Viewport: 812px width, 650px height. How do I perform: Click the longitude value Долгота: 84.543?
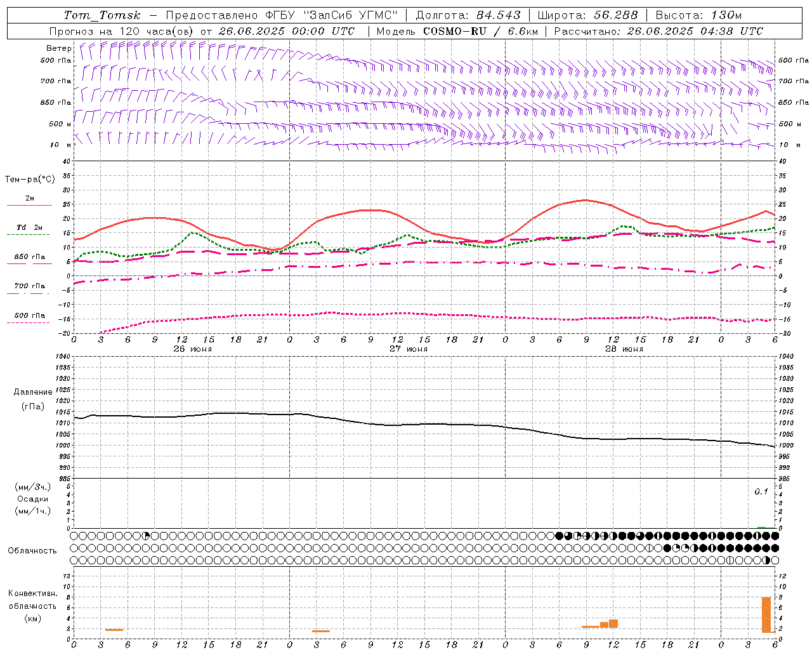click(468, 15)
